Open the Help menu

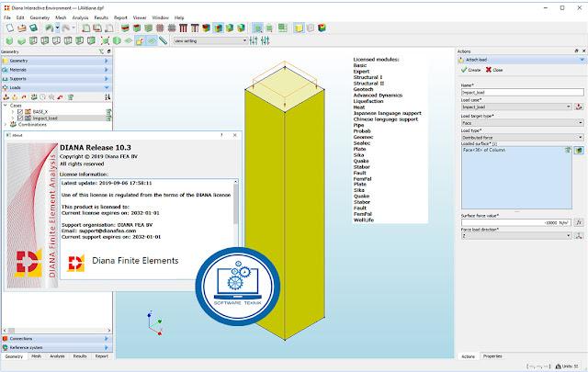[179, 17]
